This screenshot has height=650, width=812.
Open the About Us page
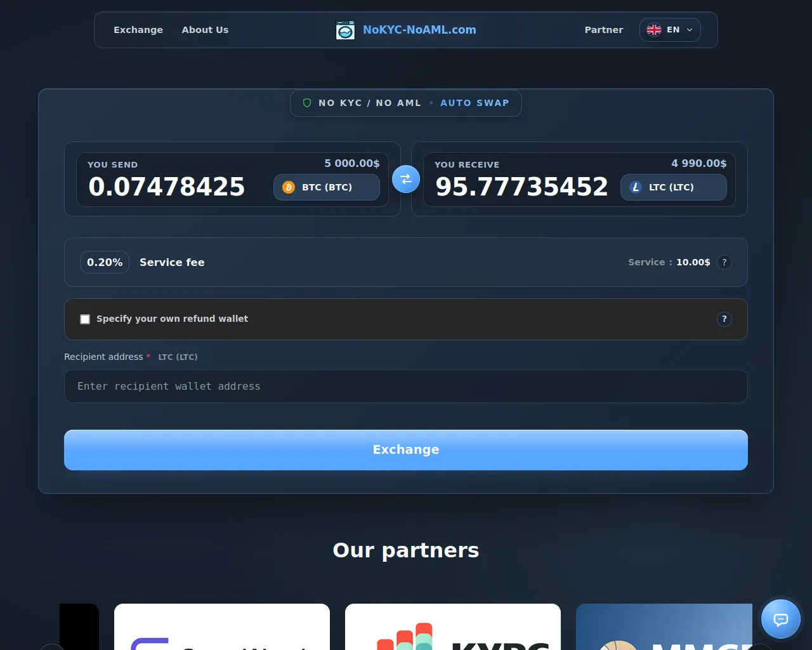pos(205,30)
